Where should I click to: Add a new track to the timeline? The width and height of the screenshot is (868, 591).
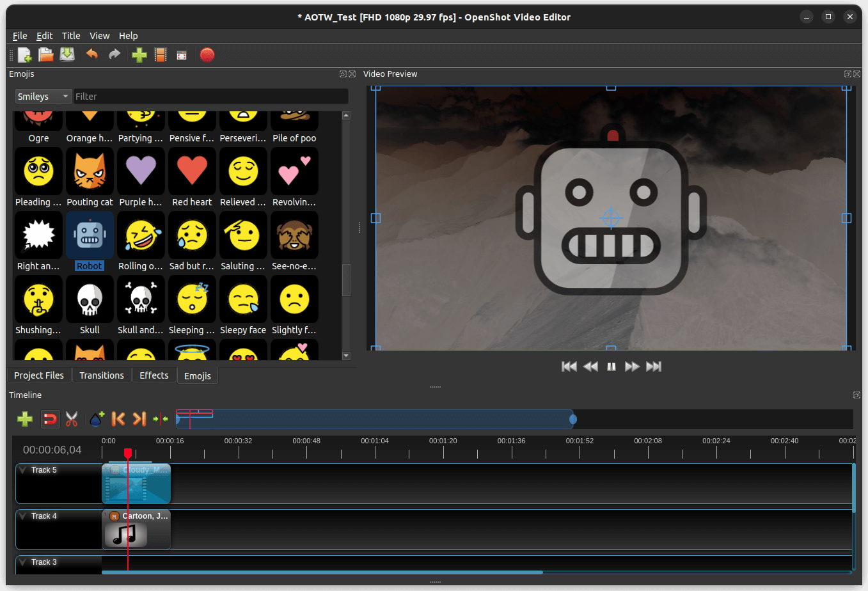25,419
